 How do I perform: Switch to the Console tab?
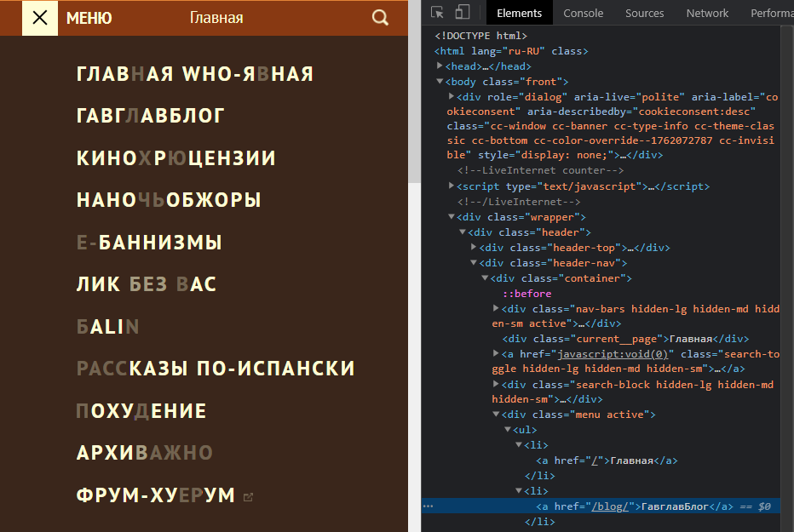point(583,13)
